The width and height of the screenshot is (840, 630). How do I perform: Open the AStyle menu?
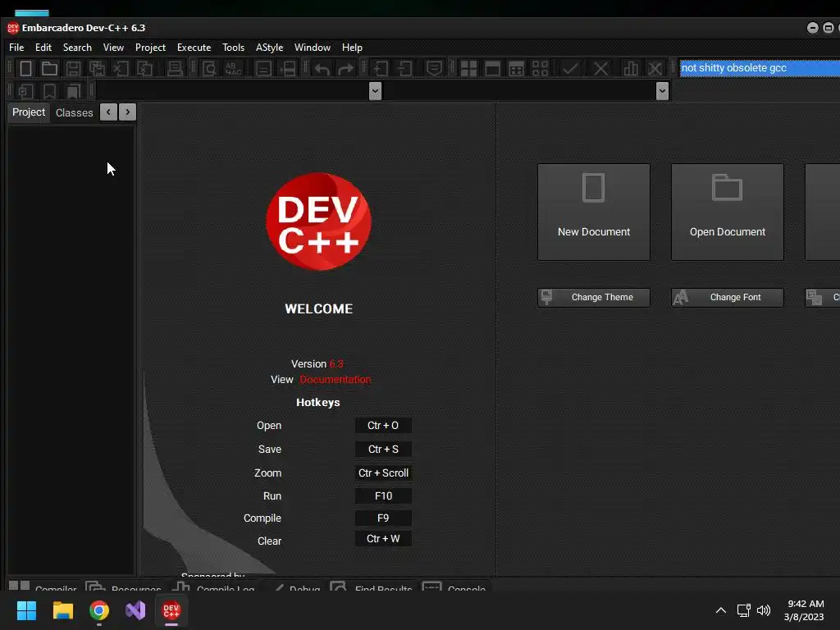(x=269, y=47)
